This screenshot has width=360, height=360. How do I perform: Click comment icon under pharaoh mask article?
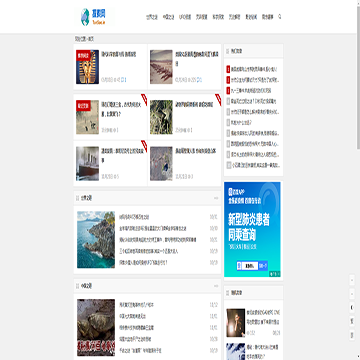pos(123,80)
